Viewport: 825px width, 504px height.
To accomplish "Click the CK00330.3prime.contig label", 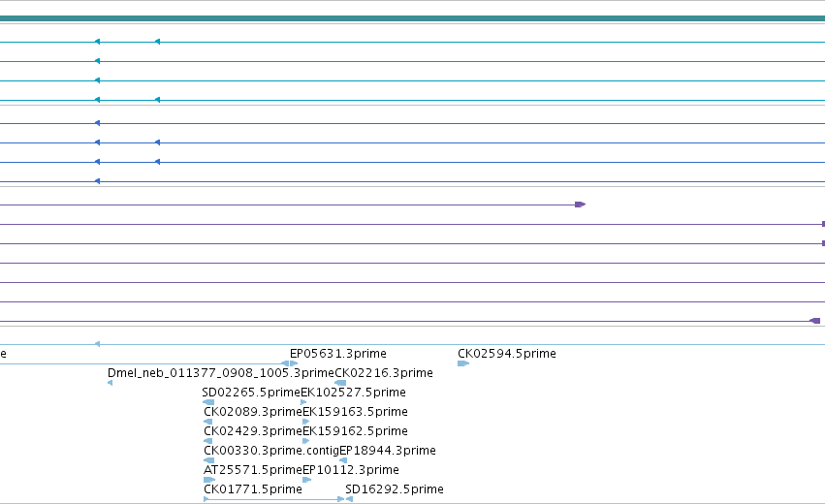I will click(271, 451).
